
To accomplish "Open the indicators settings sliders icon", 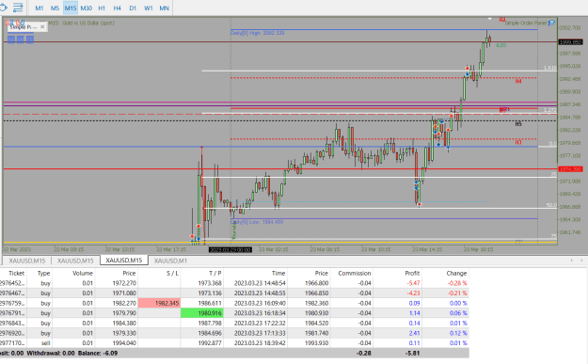I will pyautogui.click(x=18, y=8).
